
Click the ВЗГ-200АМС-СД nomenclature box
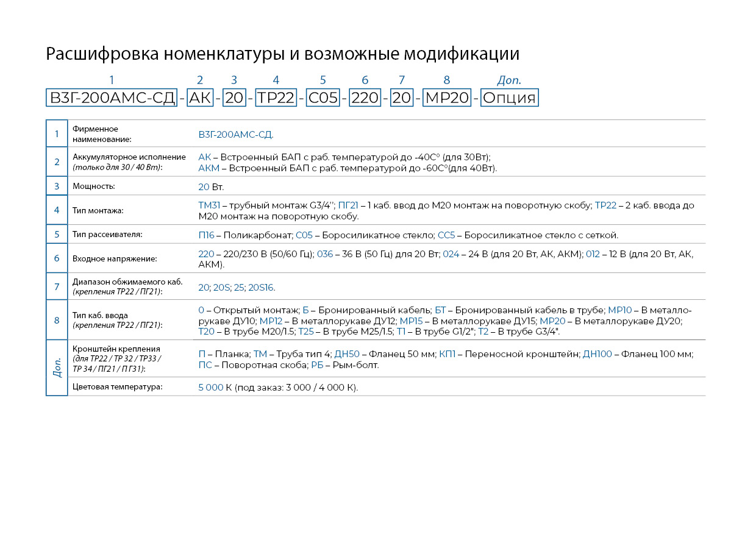[111, 98]
